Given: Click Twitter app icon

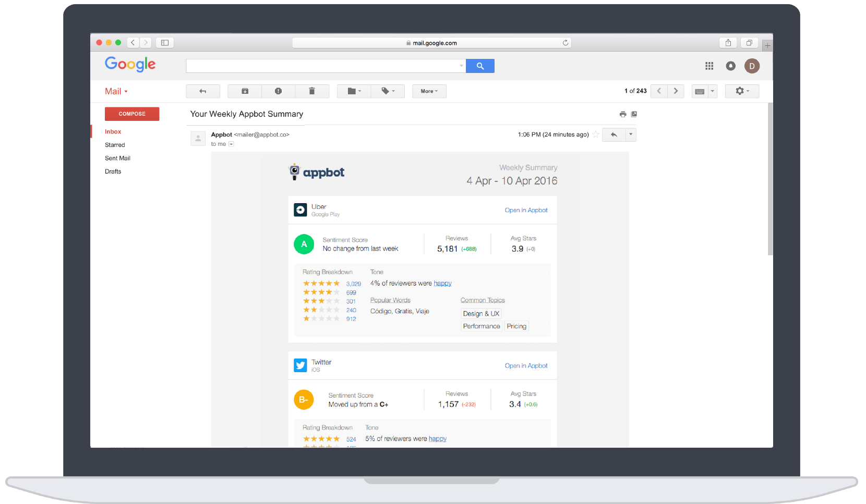Looking at the screenshot, I should tap(300, 365).
